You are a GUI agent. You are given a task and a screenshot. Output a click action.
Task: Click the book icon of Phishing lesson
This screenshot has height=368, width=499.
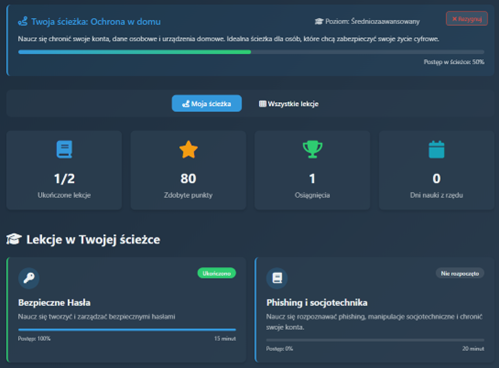tap(277, 278)
